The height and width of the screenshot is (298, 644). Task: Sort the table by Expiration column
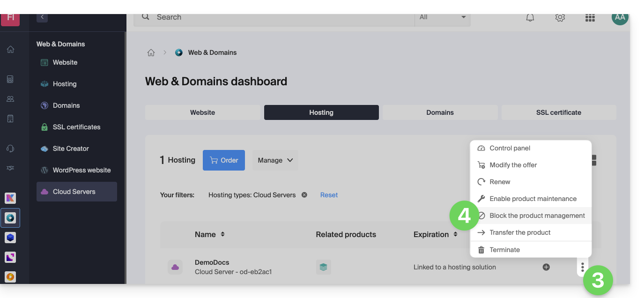(x=455, y=234)
